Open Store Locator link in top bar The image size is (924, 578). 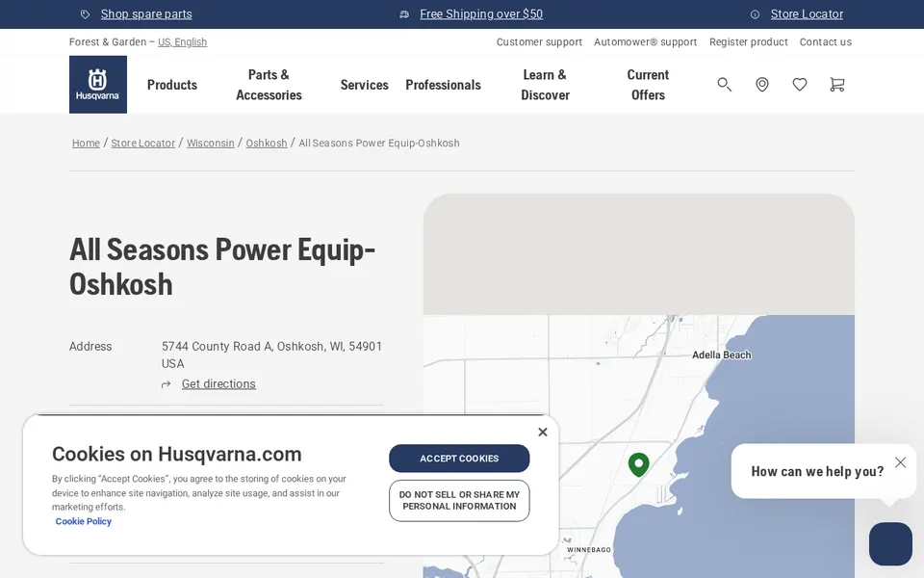[807, 14]
